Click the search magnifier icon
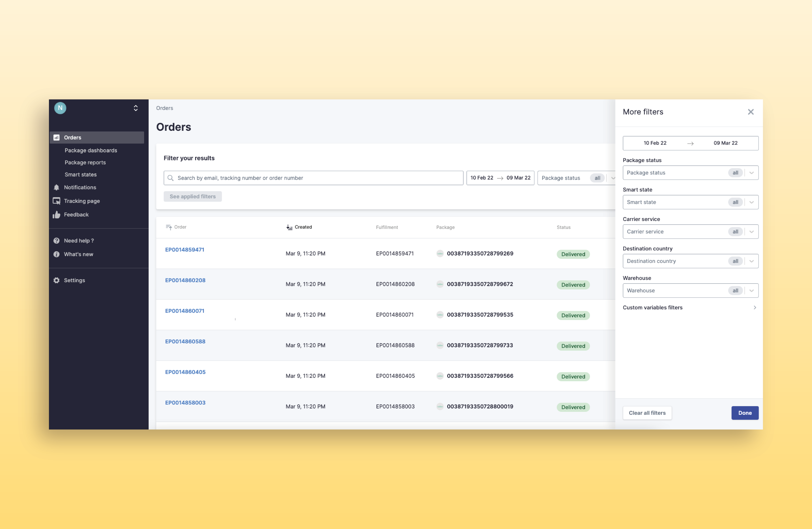The height and width of the screenshot is (529, 812). 171,178
